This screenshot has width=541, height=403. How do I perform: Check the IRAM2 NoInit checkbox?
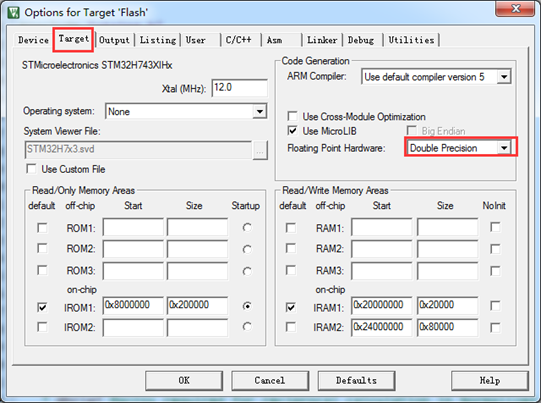495,327
